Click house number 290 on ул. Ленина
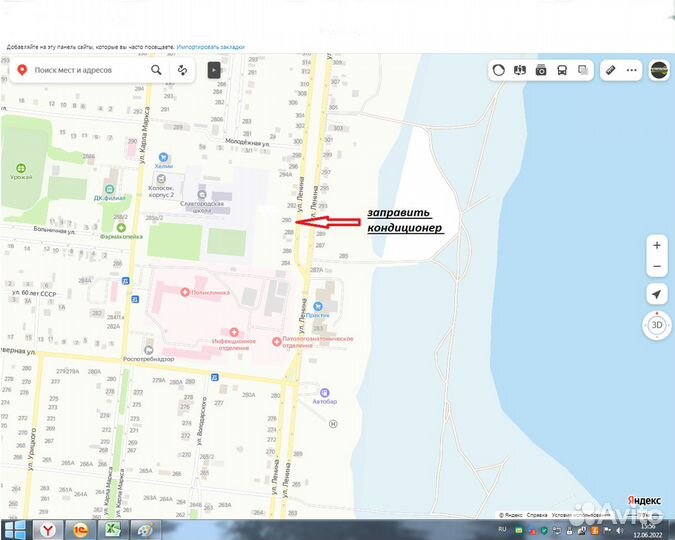Screen dimensions: 675x540 (x=287, y=220)
